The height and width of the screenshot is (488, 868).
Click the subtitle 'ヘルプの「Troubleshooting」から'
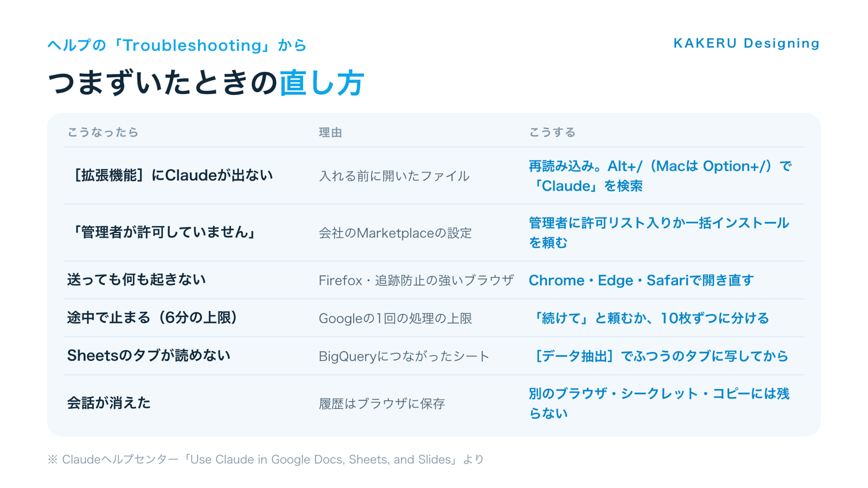(177, 45)
